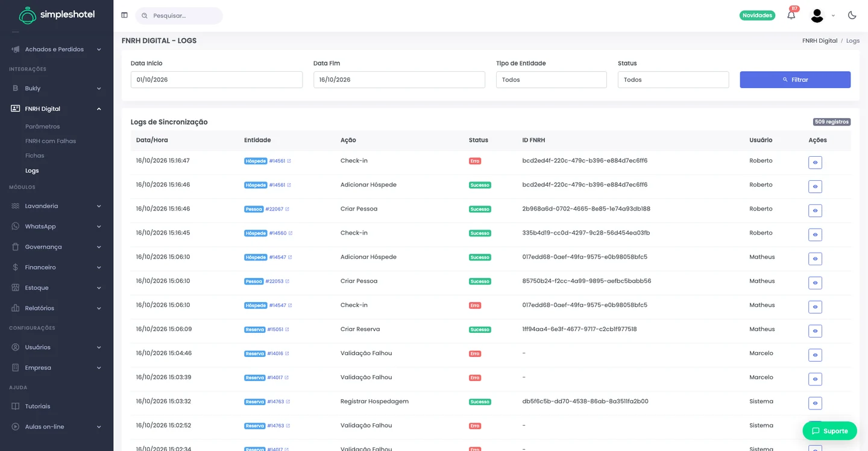
Task: Open the notifications bell
Action: [x=791, y=15]
